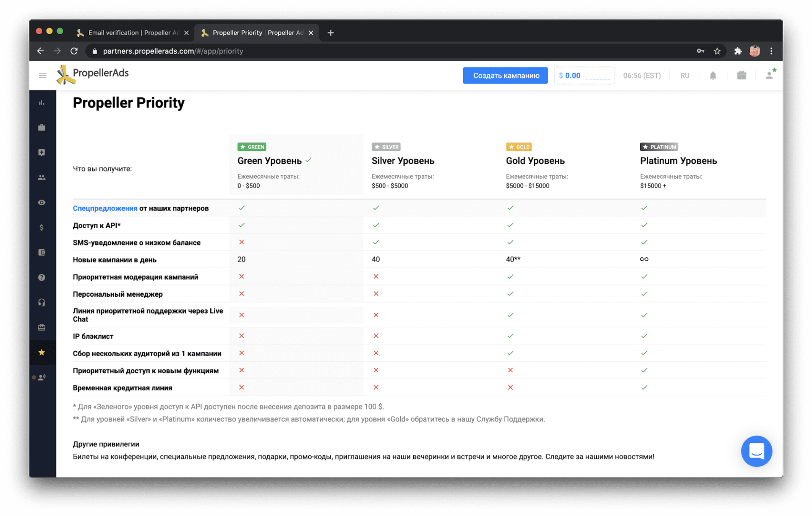The image size is (812, 516).
Task: Click the user profile avatar icon top-right
Action: pos(769,76)
